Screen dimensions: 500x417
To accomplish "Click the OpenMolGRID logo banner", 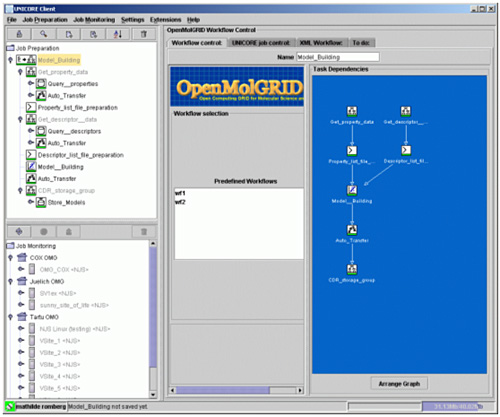I will click(x=237, y=87).
